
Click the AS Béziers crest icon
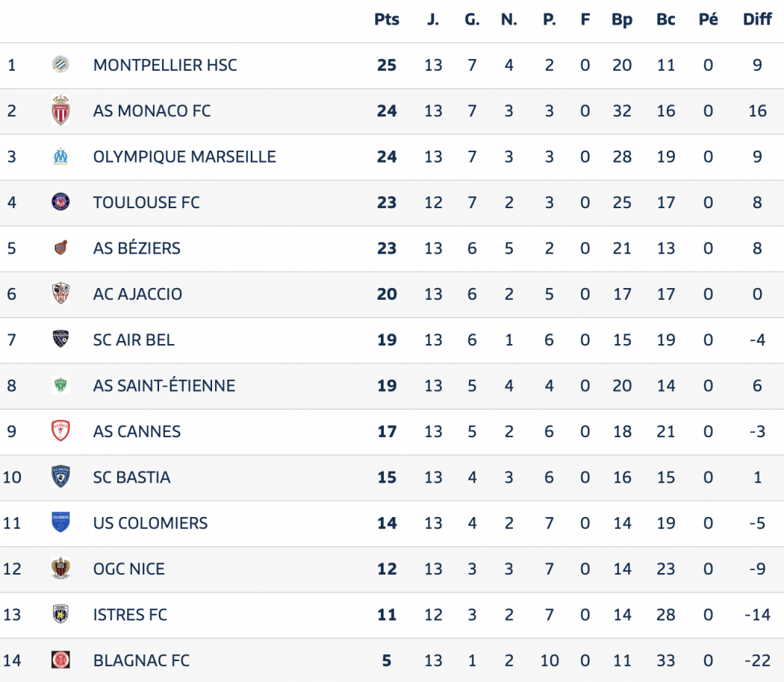coord(60,248)
